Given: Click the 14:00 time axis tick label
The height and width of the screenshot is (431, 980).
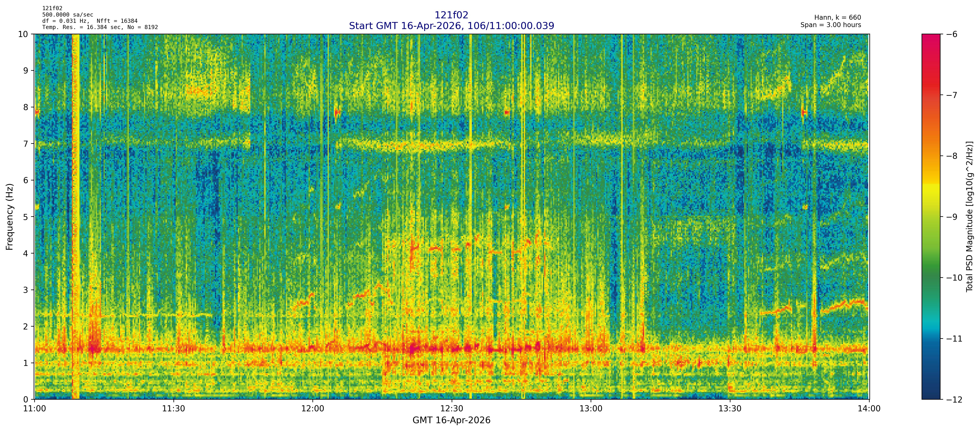Looking at the screenshot, I should click(869, 409).
